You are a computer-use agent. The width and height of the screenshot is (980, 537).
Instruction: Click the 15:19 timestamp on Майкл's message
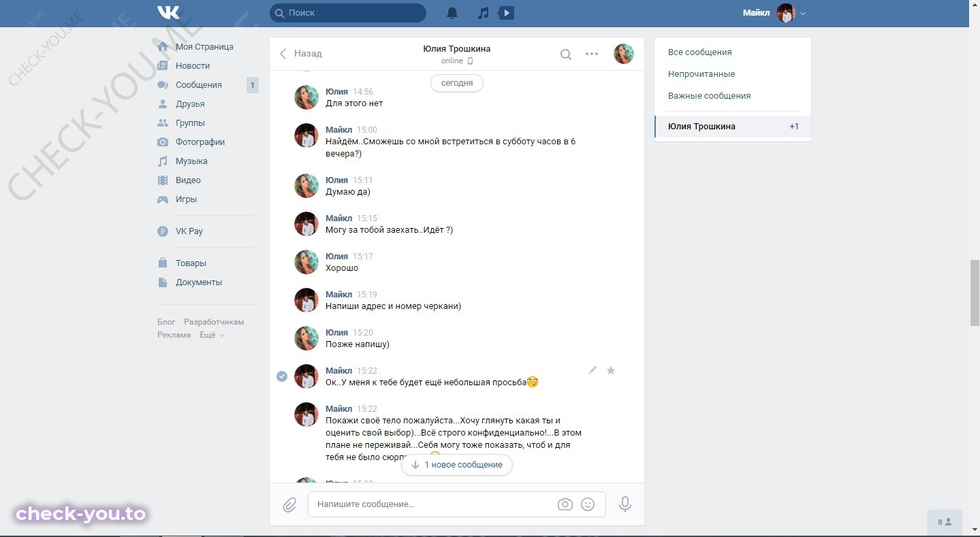[367, 295]
